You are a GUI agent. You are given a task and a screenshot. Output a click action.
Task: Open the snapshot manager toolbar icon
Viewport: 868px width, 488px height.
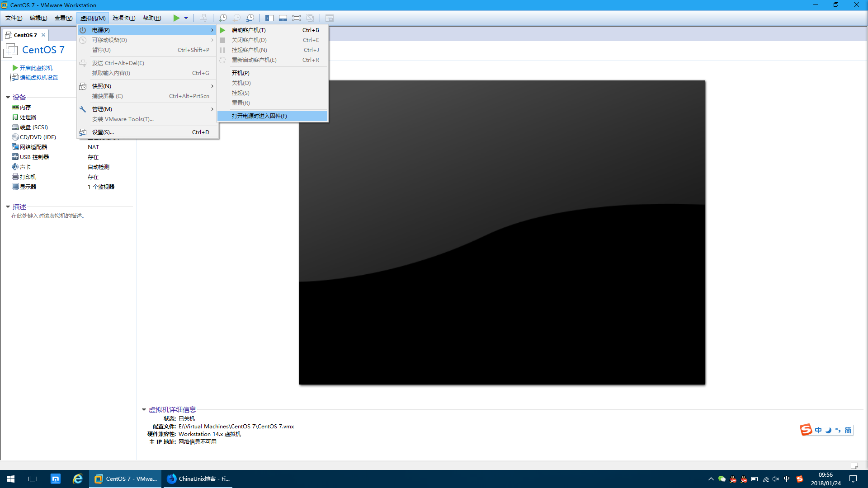coord(250,18)
